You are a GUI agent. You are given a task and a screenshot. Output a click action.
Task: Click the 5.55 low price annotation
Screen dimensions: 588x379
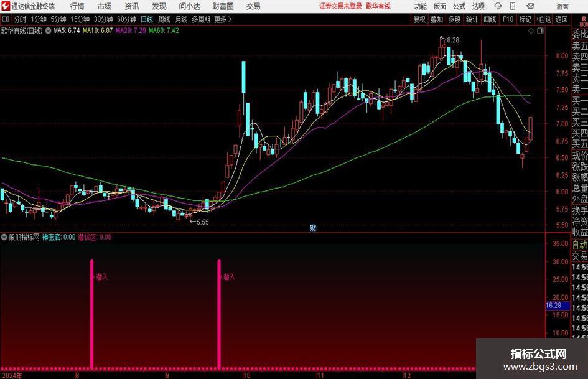(202, 222)
